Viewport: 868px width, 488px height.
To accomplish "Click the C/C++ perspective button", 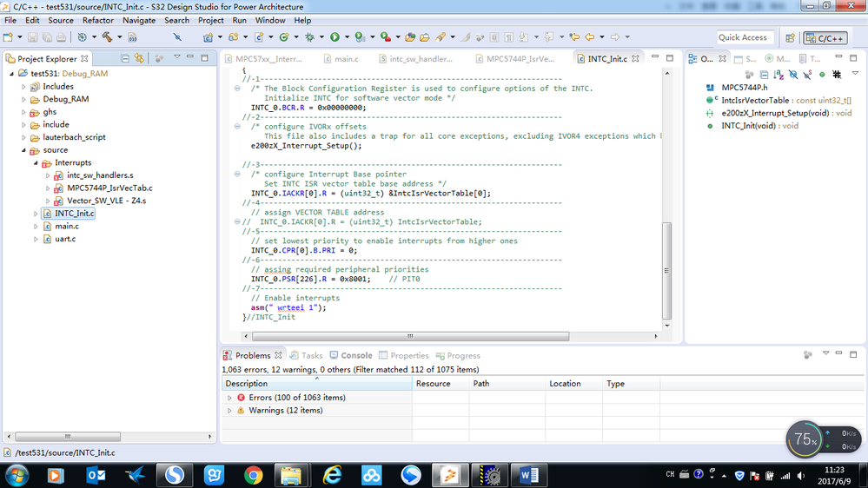I will [x=825, y=37].
